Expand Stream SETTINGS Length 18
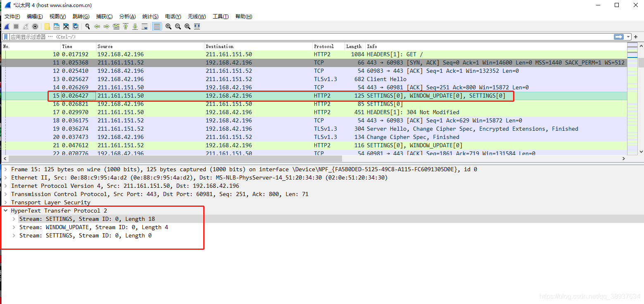 [14, 219]
